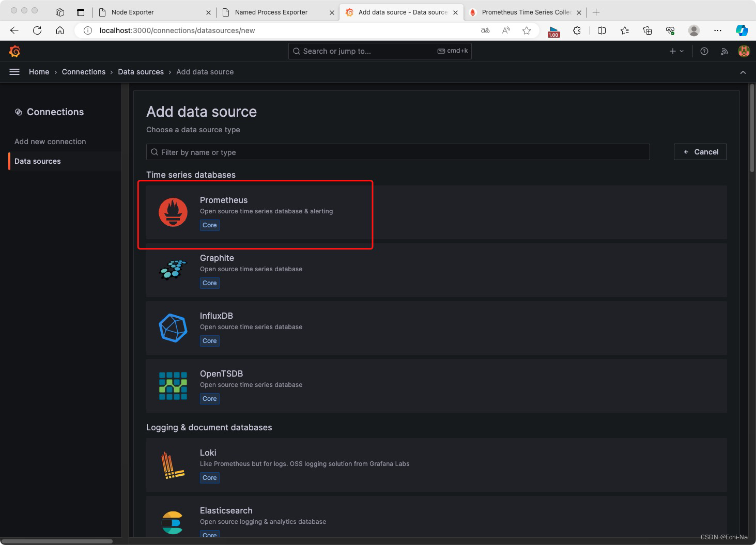Click the horizontal scrollbar at bottom
Viewport: 756px width, 545px height.
pos(57,541)
